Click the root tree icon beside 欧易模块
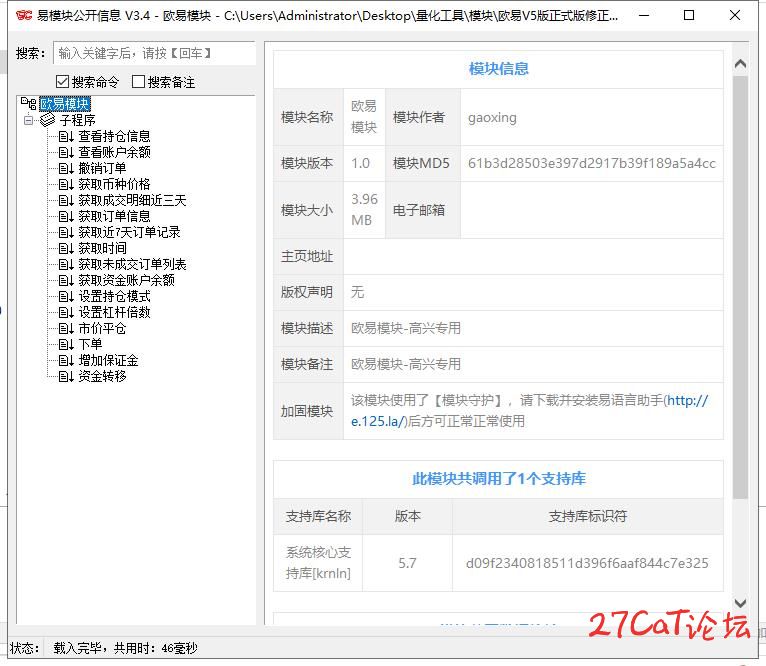This screenshot has height=666, width=766. [28, 104]
